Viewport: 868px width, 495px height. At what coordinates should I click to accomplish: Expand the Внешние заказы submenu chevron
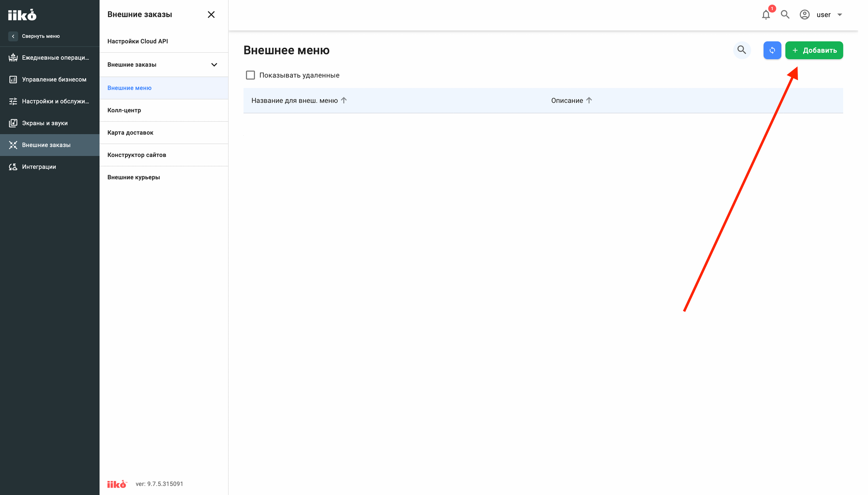[214, 65]
